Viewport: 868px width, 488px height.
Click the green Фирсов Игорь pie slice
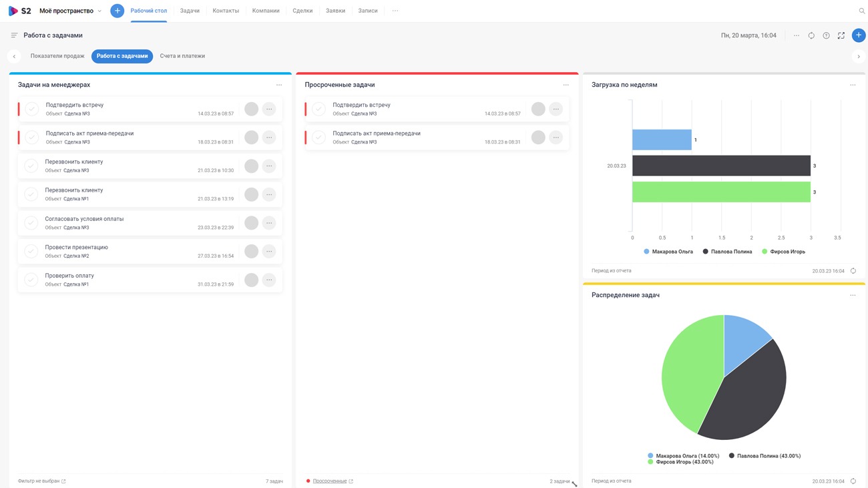[x=688, y=374]
